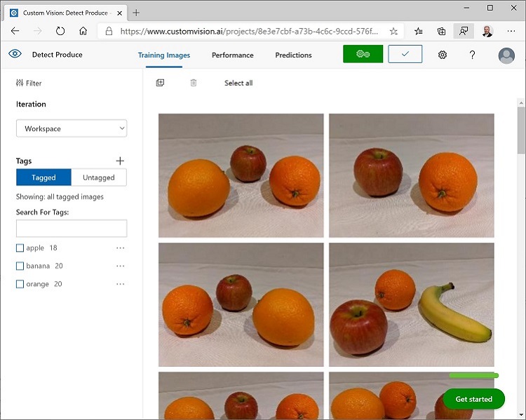Open a new browser tab

[136, 13]
